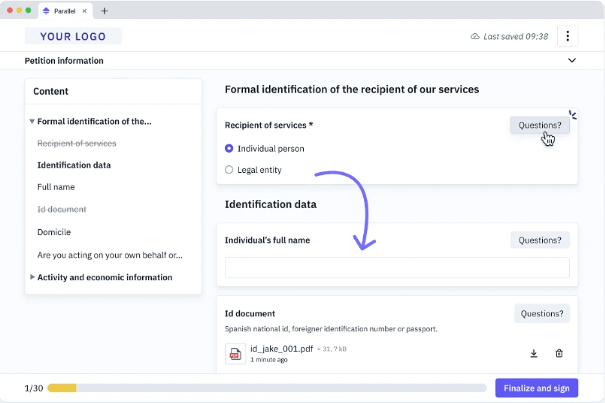605x403 pixels.
Task: Delete the uploaded id_jake_001.pdf document
Action: [559, 353]
